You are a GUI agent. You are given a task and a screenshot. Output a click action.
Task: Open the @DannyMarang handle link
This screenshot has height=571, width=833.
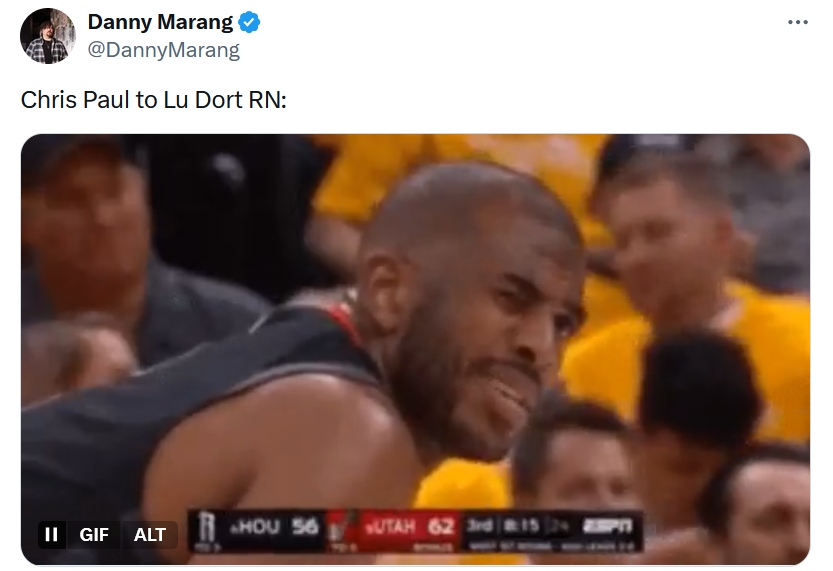(164, 50)
